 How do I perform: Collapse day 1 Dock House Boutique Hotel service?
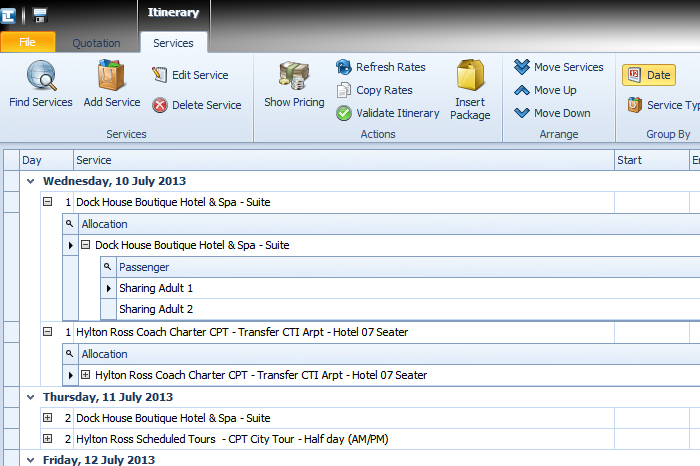[47, 202]
